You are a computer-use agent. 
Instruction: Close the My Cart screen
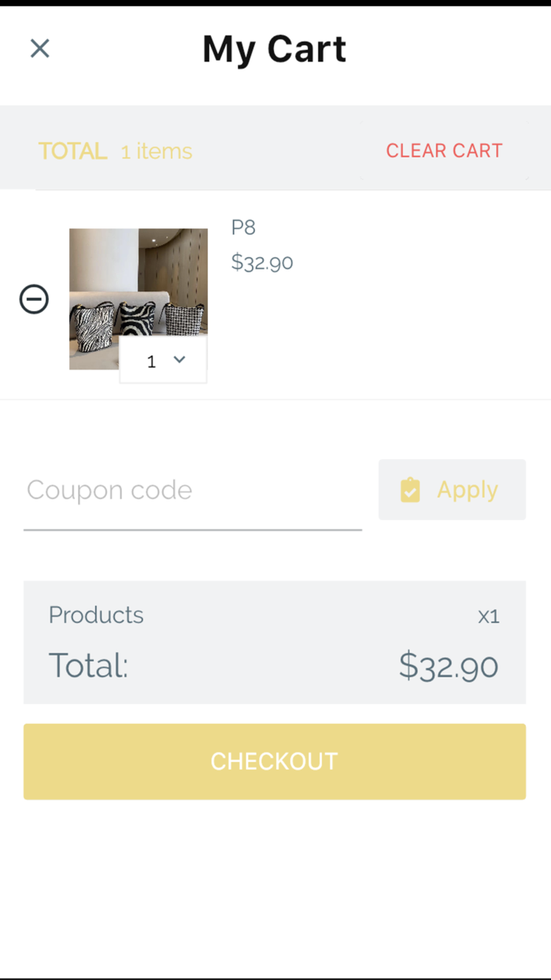tap(39, 49)
